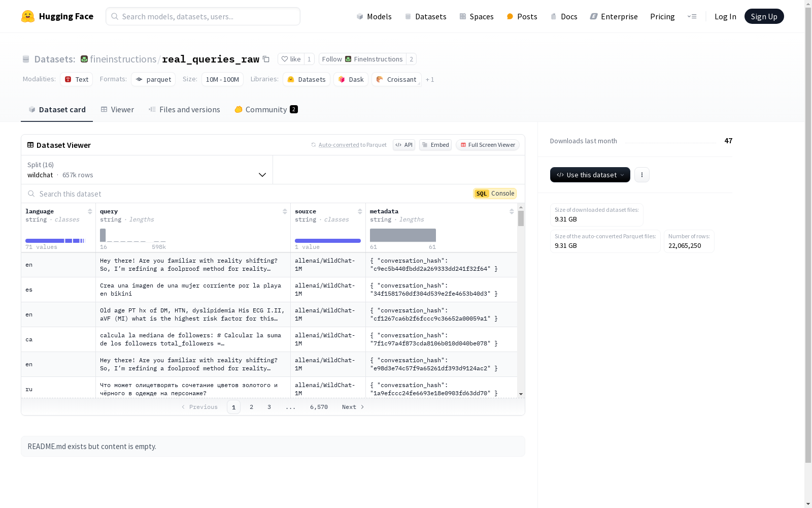Open the Enterprise page
This screenshot has width=812, height=508.
[x=614, y=16]
